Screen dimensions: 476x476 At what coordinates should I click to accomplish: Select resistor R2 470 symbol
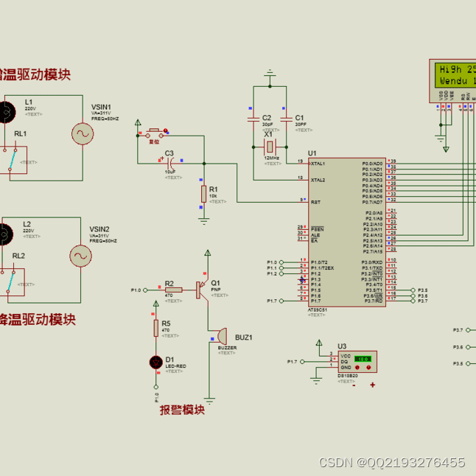click(x=174, y=290)
